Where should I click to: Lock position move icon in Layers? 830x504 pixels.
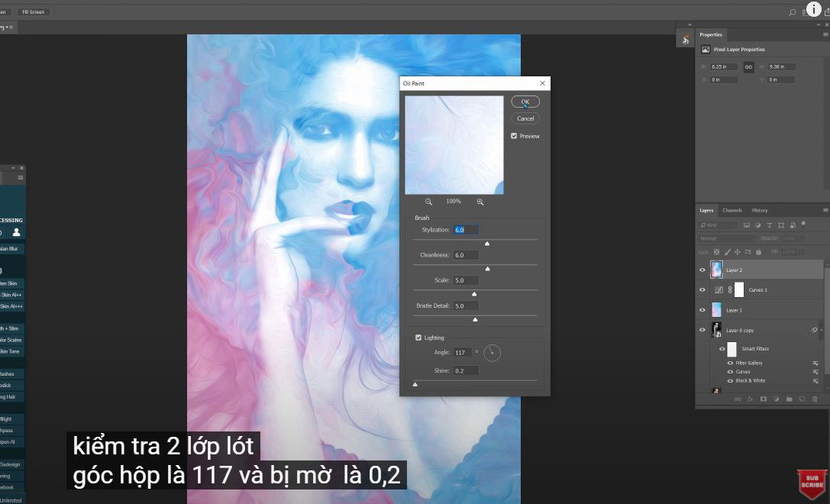(738, 252)
